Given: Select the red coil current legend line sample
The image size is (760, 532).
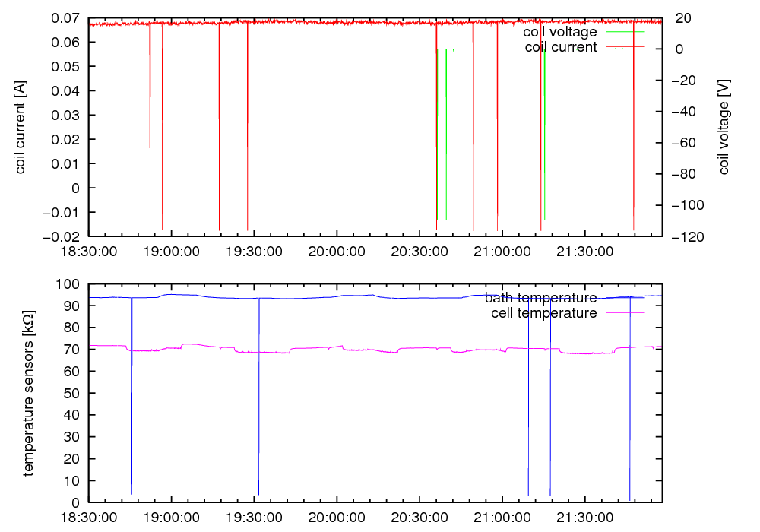Looking at the screenshot, I should pos(624,47).
